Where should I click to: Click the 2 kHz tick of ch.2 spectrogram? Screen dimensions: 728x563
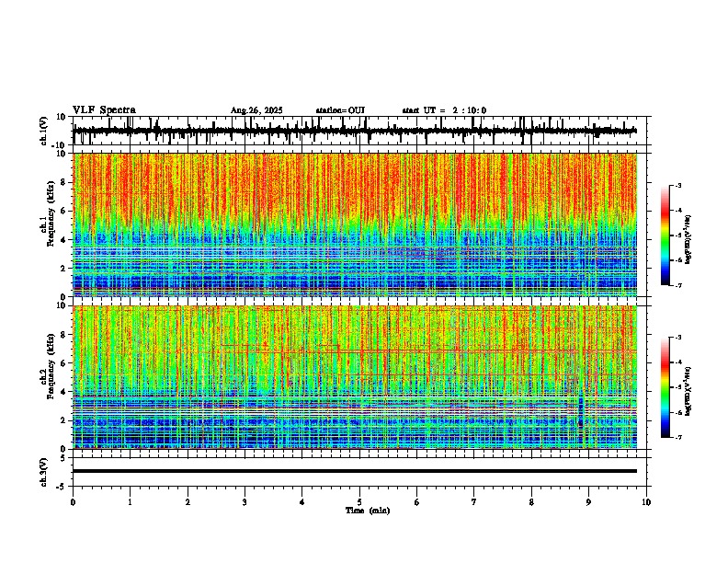[x=63, y=420]
